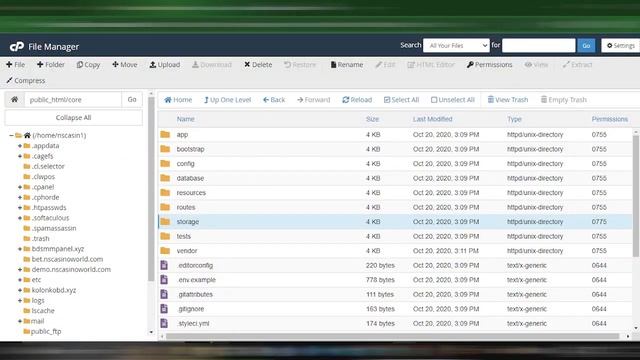Click the .editorconfig file icon
640x360 pixels.
(x=164, y=265)
